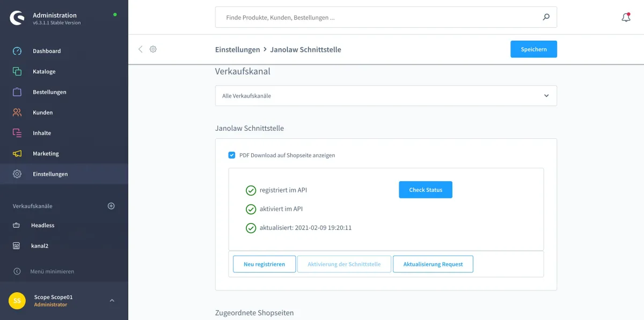Uncheck PDF Download auf Shopseite anzeigen
The height and width of the screenshot is (320, 644).
coord(232,155)
